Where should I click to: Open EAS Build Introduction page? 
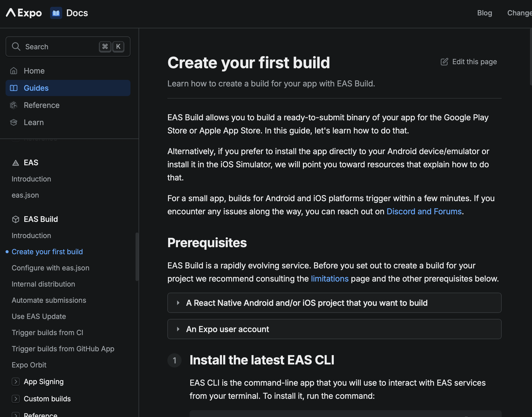(31, 236)
